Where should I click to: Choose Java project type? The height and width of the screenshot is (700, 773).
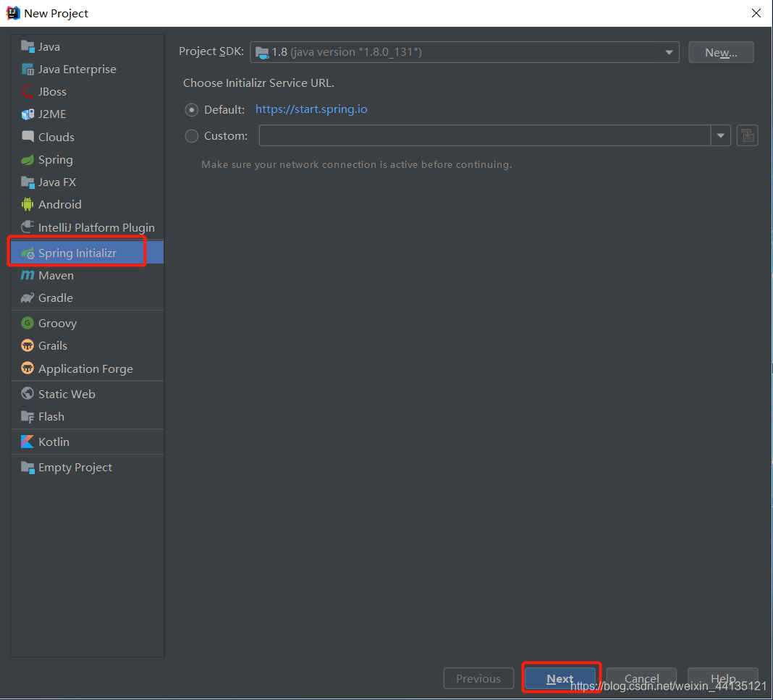pos(88,46)
